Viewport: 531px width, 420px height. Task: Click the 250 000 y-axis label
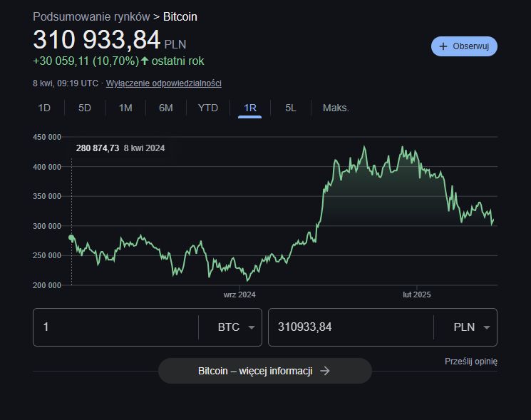(x=47, y=255)
